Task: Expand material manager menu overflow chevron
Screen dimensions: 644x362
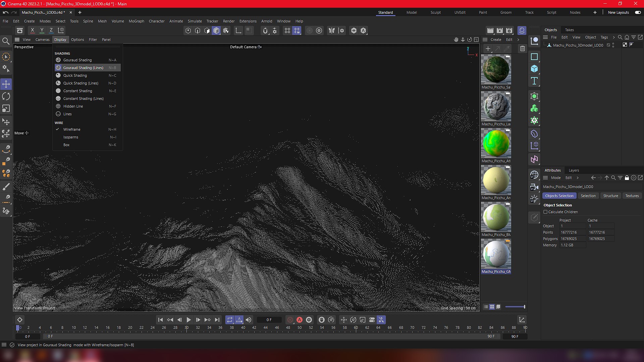Action: pyautogui.click(x=518, y=40)
